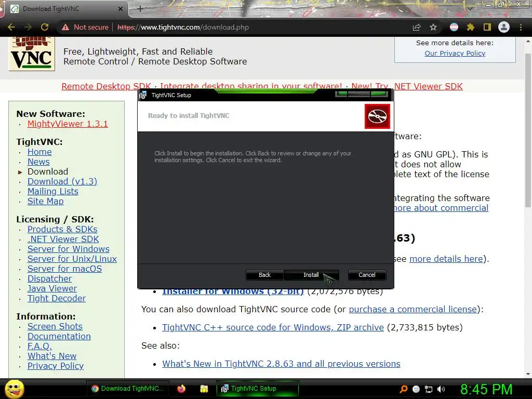Close the Download TightVNC tab
The width and height of the screenshot is (532, 399).
click(121, 9)
